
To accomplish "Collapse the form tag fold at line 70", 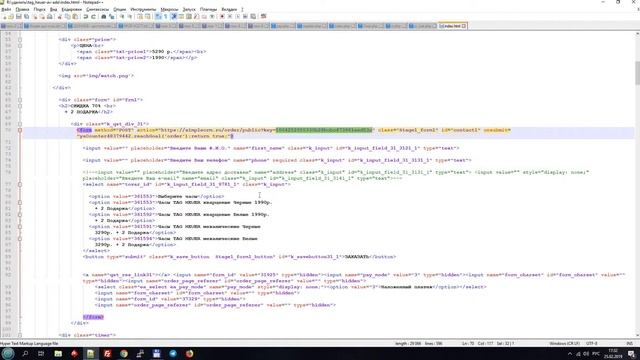I will (20, 130).
